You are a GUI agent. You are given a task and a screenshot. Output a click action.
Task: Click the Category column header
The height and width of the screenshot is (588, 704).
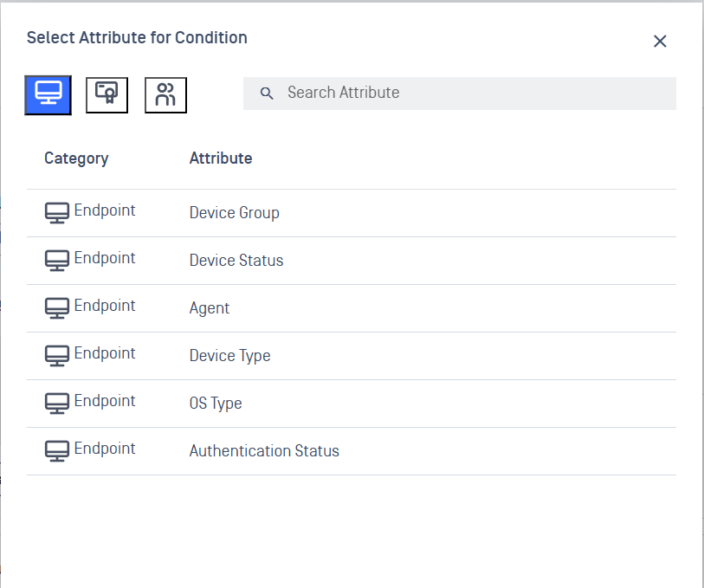[76, 158]
